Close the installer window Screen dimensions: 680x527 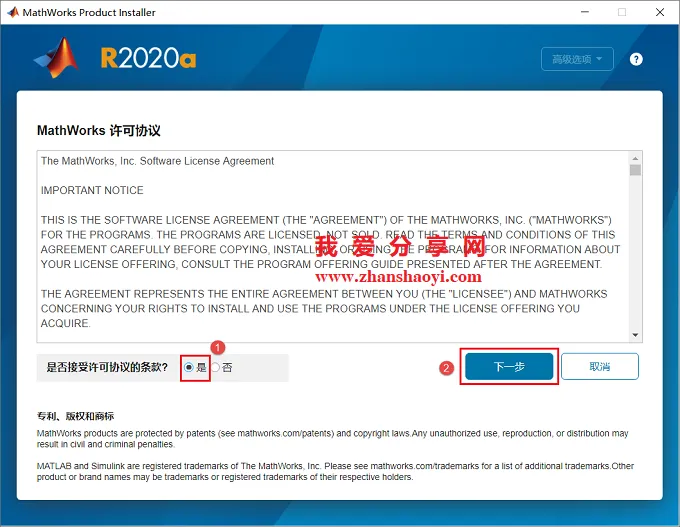pos(660,12)
